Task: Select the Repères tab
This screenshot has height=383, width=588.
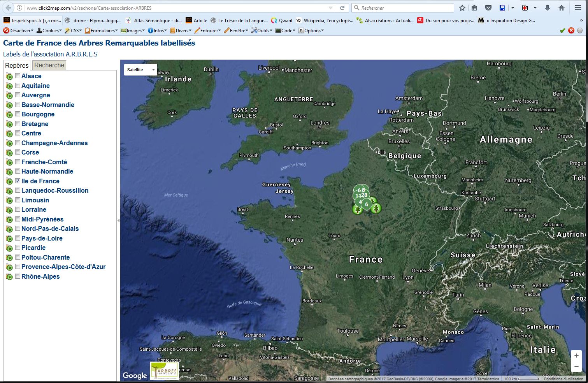Action: pyautogui.click(x=17, y=65)
